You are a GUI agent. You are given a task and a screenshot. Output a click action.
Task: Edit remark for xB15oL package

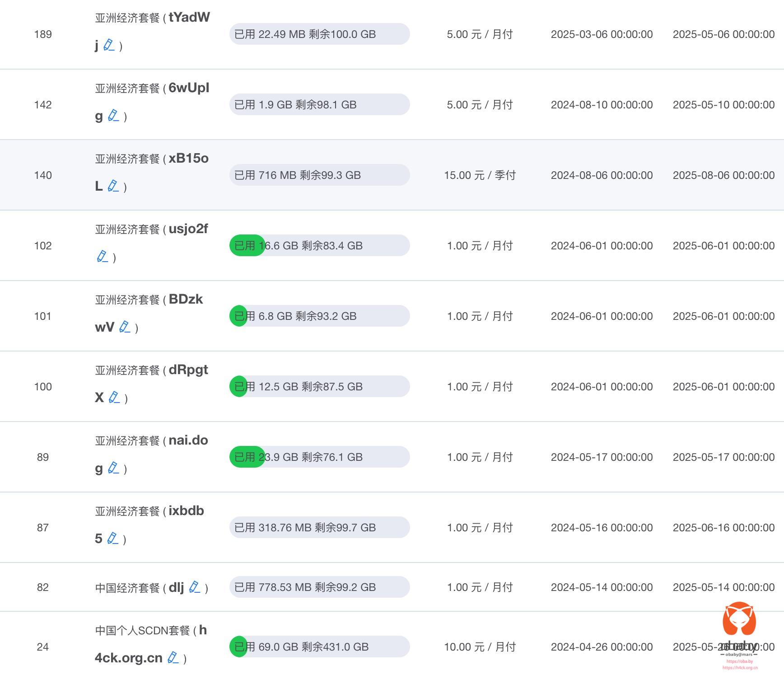(x=113, y=186)
